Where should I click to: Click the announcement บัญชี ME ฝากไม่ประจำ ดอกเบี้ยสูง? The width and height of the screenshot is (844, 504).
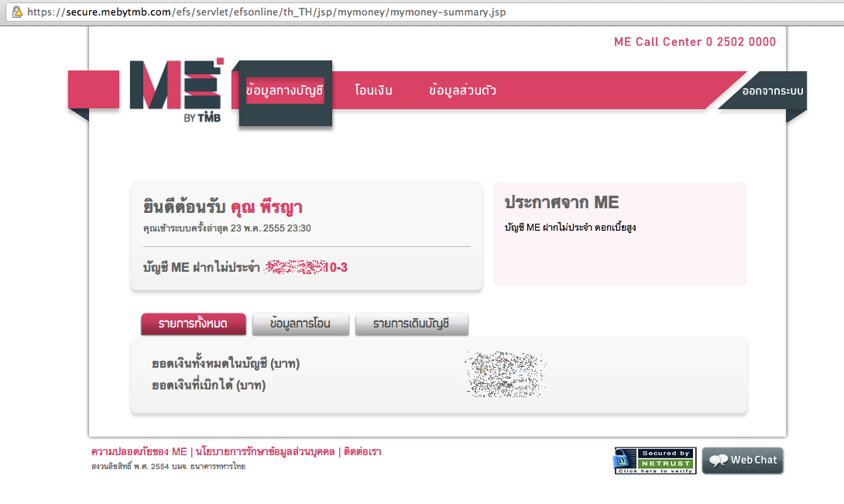click(570, 228)
